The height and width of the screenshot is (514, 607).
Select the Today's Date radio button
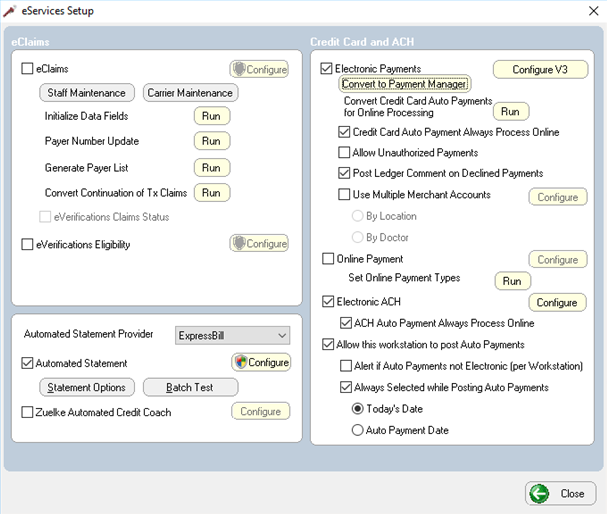click(x=357, y=409)
